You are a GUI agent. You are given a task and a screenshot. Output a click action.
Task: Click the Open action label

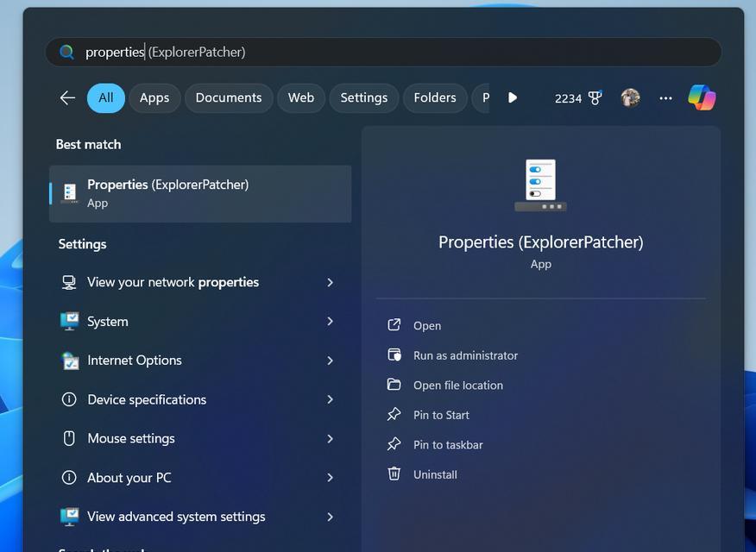[427, 326]
